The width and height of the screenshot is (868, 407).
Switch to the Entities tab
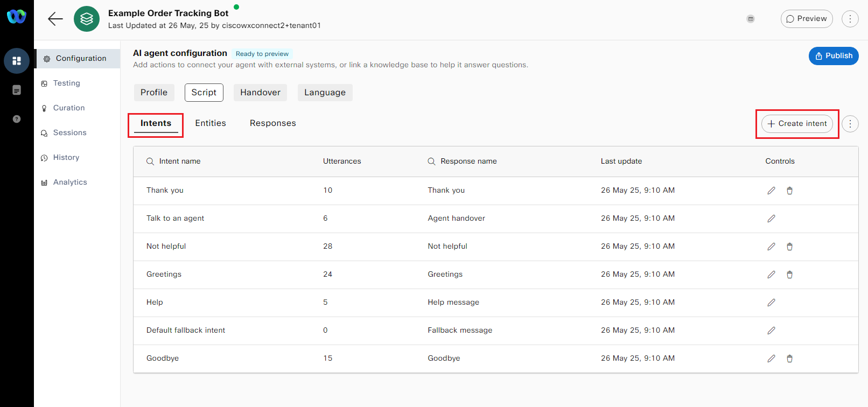(211, 123)
